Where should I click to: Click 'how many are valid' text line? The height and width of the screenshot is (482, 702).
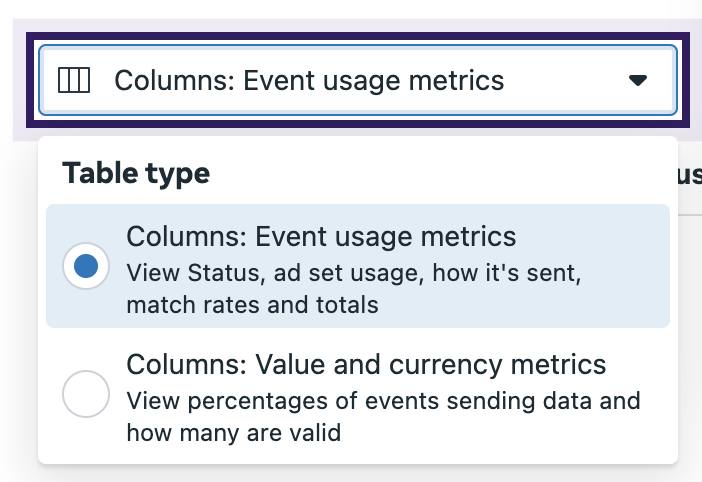tap(234, 433)
